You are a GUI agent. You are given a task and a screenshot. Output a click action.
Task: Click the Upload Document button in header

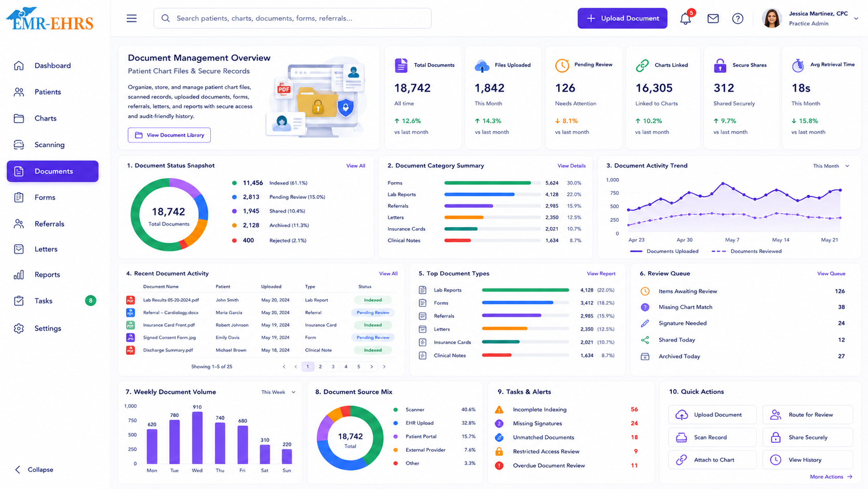tap(622, 18)
